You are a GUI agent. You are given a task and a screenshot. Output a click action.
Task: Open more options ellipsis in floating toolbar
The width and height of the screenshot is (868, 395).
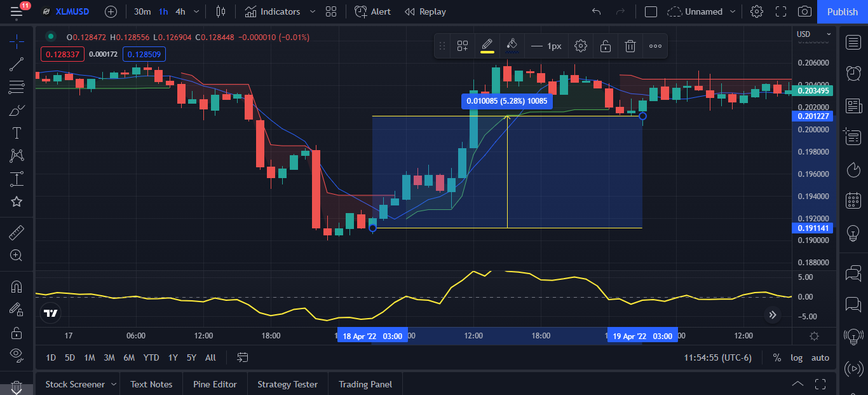click(655, 46)
